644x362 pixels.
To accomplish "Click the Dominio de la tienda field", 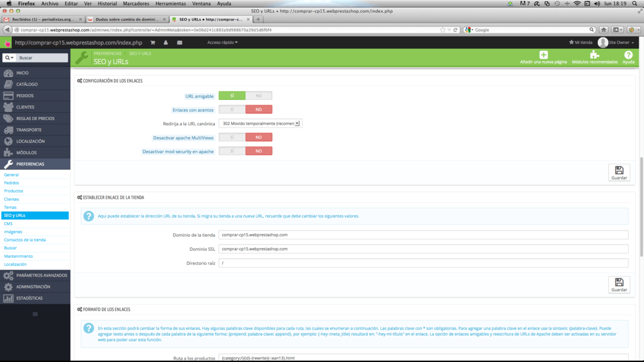I will tap(423, 235).
